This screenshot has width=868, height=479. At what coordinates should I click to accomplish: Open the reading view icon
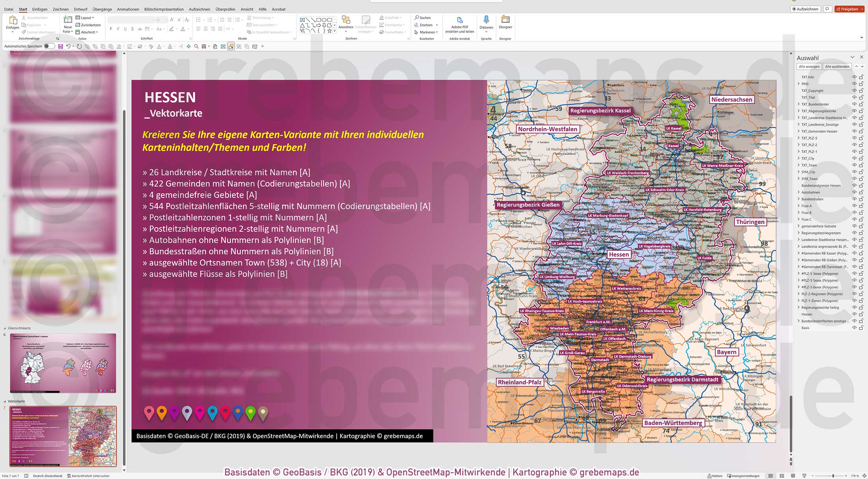click(x=793, y=475)
